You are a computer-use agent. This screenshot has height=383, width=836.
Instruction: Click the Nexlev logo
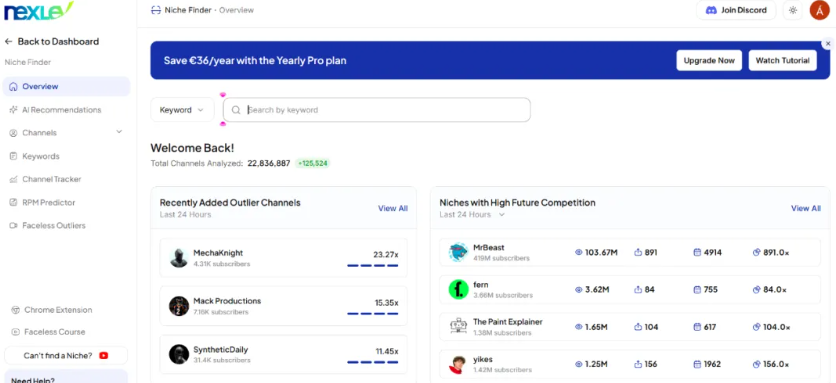click(39, 11)
